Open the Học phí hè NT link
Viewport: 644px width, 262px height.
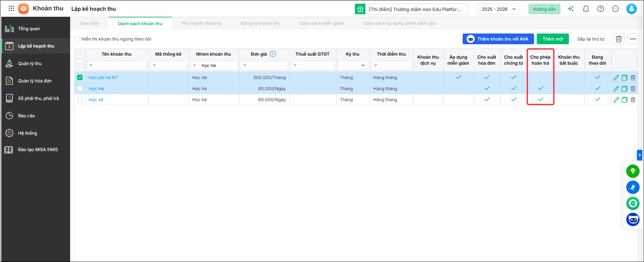point(103,77)
